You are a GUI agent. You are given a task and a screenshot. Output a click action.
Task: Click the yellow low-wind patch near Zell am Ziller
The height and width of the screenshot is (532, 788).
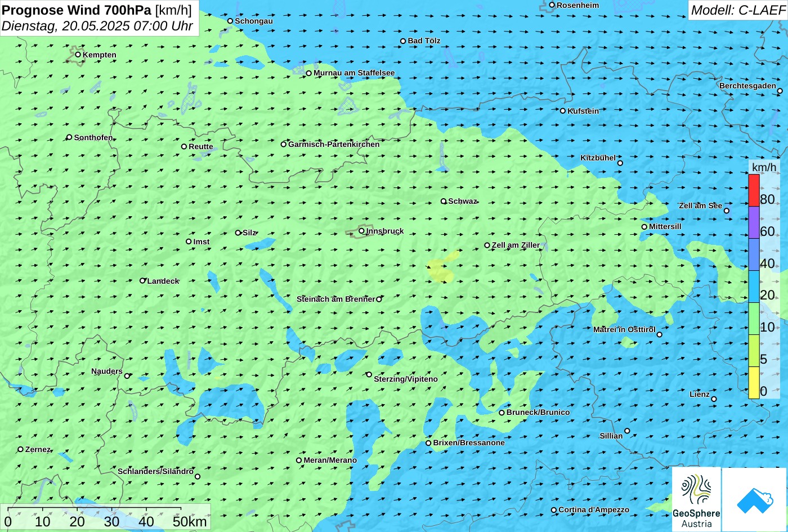[x=441, y=268]
